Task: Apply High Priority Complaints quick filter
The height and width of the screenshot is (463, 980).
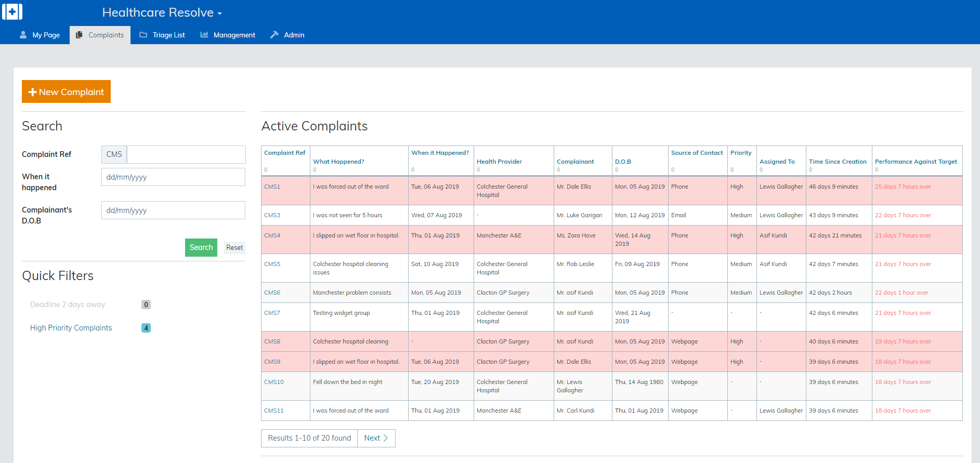Action: pos(71,328)
